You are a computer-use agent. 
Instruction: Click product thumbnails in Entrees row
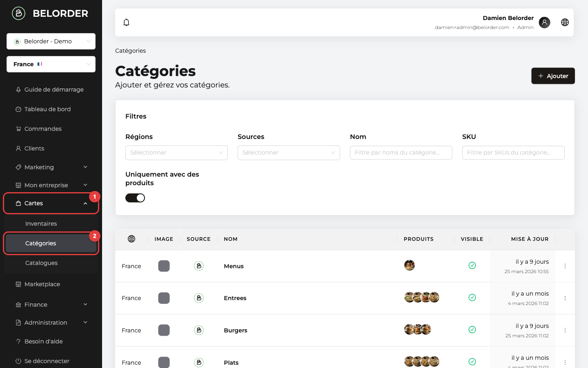coord(422,297)
